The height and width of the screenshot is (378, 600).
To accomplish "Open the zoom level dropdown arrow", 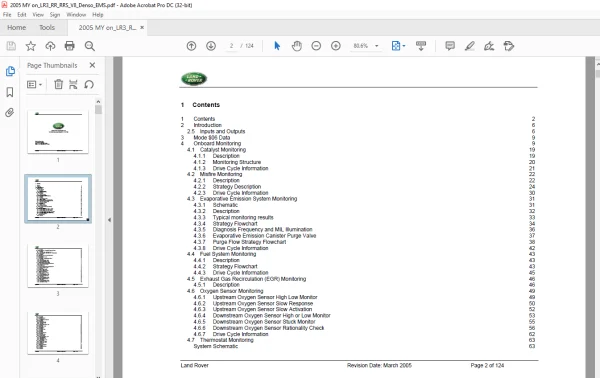I will coord(377,46).
